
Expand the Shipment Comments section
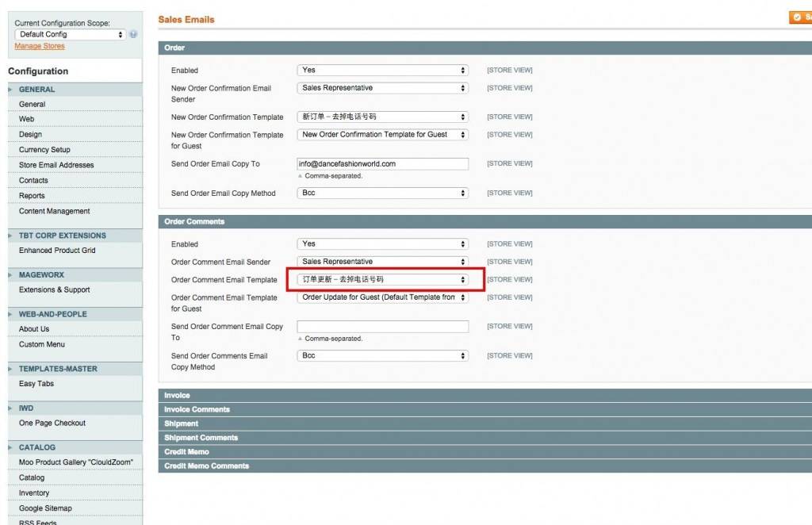(201, 438)
